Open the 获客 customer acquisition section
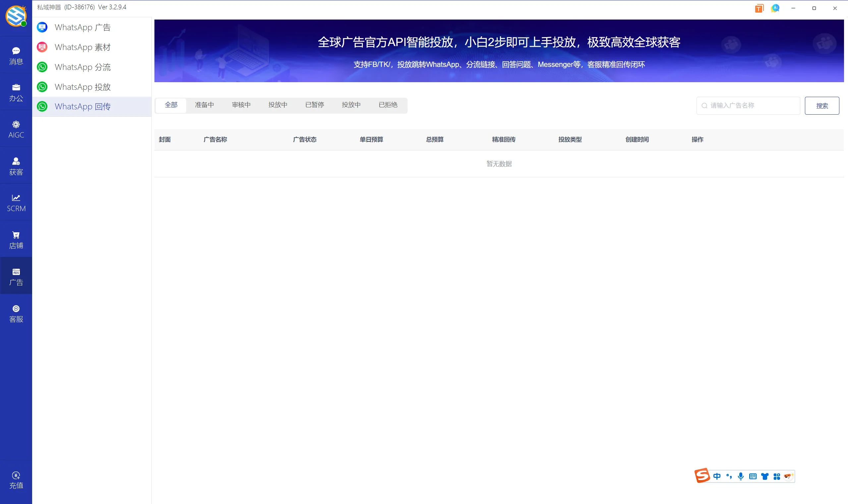Viewport: 848px width, 504px height. [x=16, y=165]
